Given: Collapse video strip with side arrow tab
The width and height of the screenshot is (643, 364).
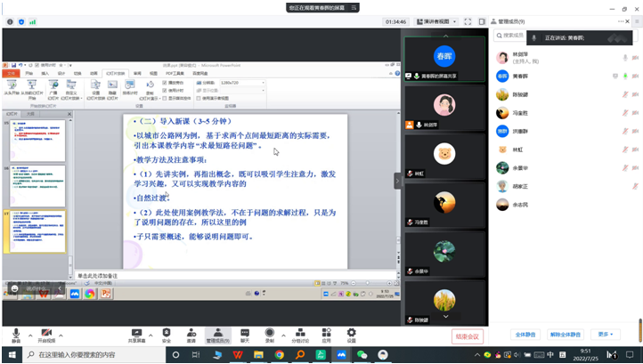Looking at the screenshot, I should (x=397, y=181).
